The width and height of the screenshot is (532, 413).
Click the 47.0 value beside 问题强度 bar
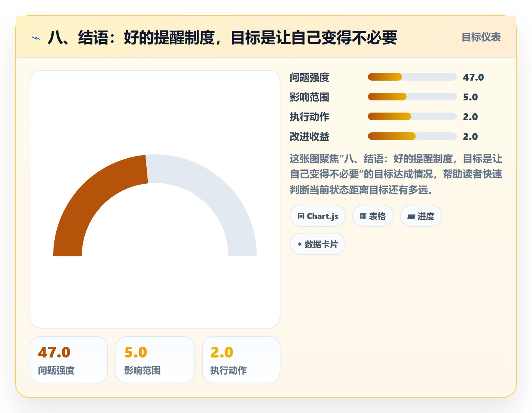pyautogui.click(x=473, y=77)
